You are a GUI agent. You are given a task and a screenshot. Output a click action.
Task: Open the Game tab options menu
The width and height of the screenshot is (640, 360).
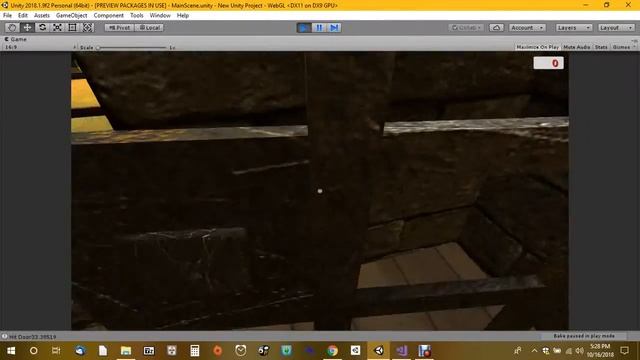coord(634,40)
